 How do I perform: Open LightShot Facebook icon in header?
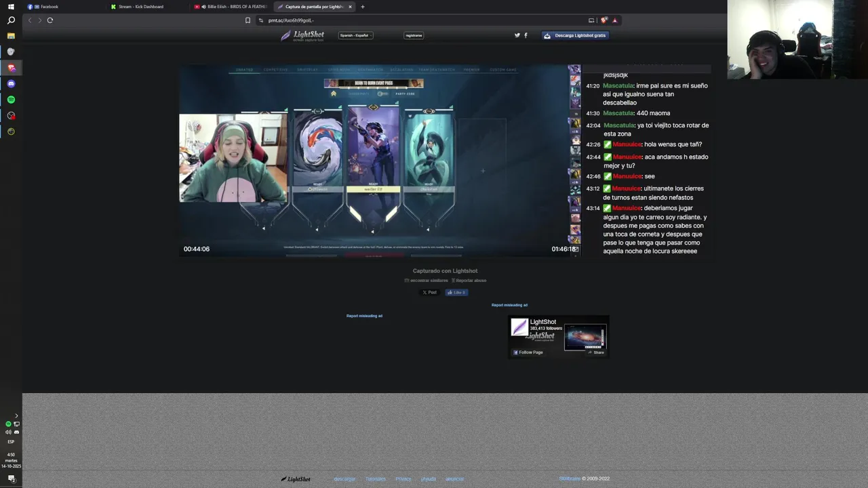tap(526, 35)
